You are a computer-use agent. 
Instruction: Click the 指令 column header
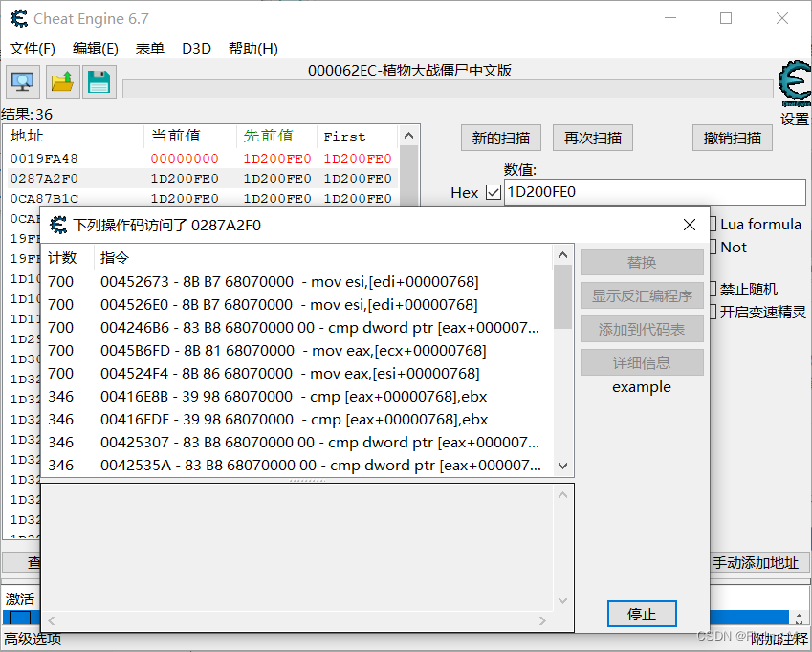[323, 258]
